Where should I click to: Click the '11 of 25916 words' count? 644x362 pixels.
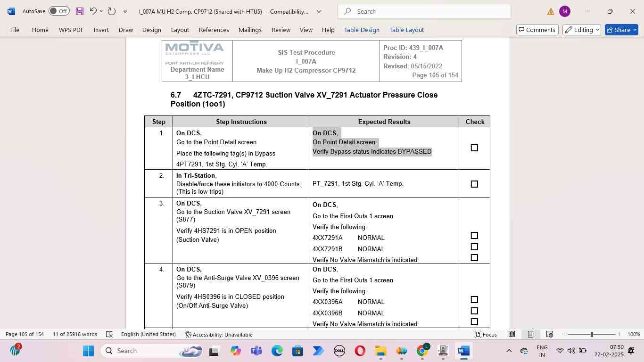(75, 334)
